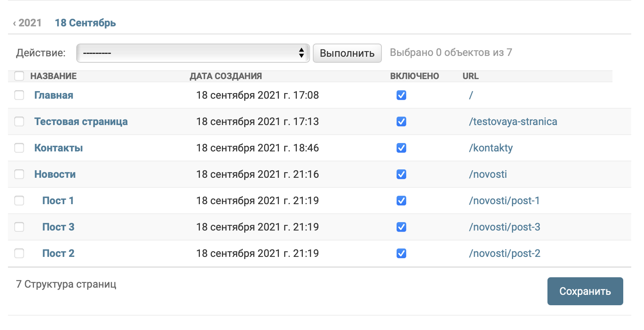The height and width of the screenshot is (330, 644).
Task: Select the 18 Сентябрь date link
Action: [85, 23]
